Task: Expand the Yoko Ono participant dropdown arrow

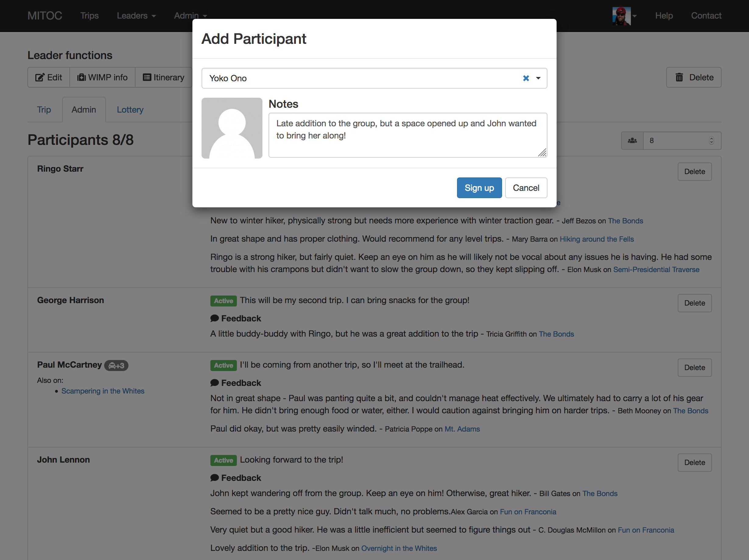Action: pos(538,77)
